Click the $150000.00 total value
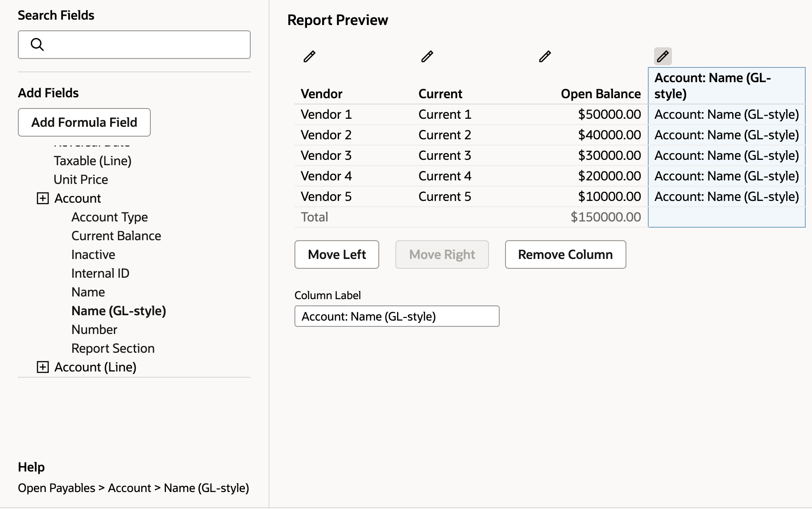 606,217
